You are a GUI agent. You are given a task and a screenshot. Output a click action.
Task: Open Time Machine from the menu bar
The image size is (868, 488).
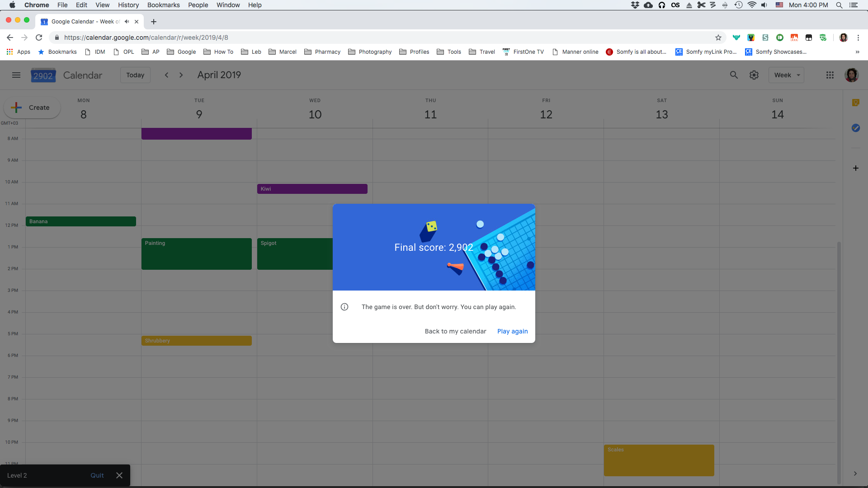coord(738,5)
